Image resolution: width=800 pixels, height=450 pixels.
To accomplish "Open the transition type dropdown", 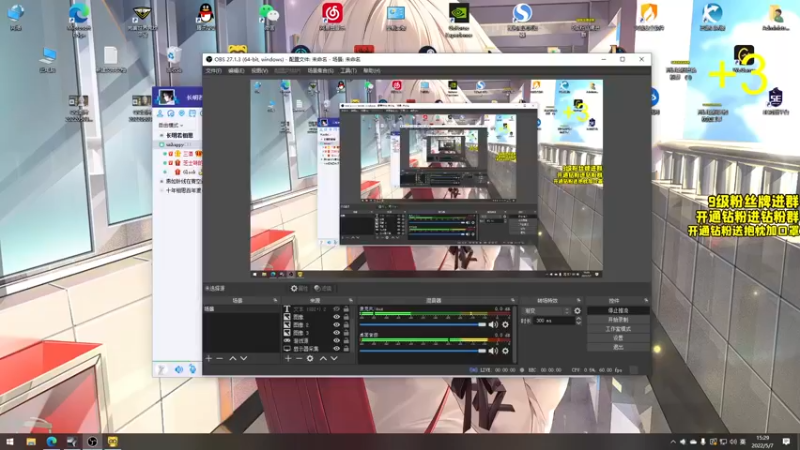I will point(545,311).
